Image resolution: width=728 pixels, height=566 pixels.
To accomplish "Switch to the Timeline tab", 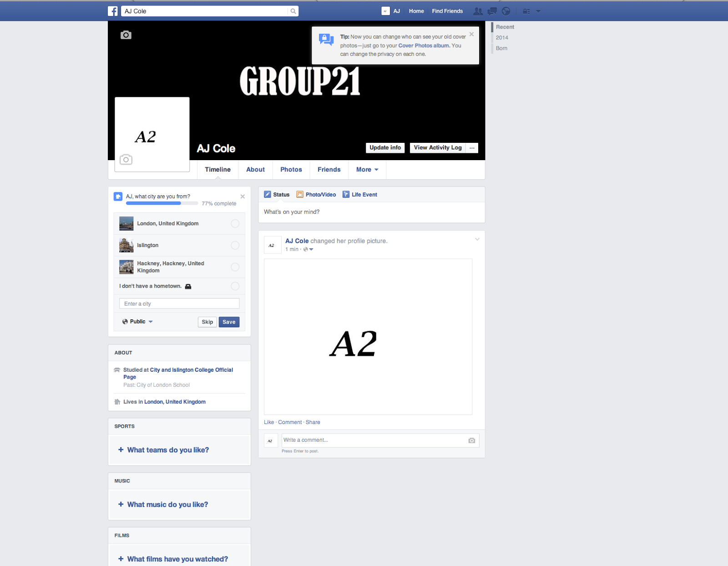I will [217, 170].
